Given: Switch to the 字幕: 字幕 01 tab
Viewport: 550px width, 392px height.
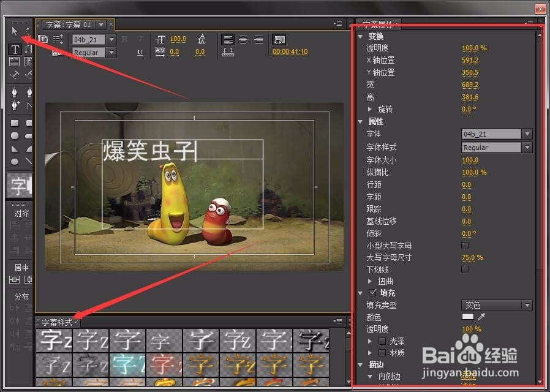Looking at the screenshot, I should pyautogui.click(x=69, y=24).
